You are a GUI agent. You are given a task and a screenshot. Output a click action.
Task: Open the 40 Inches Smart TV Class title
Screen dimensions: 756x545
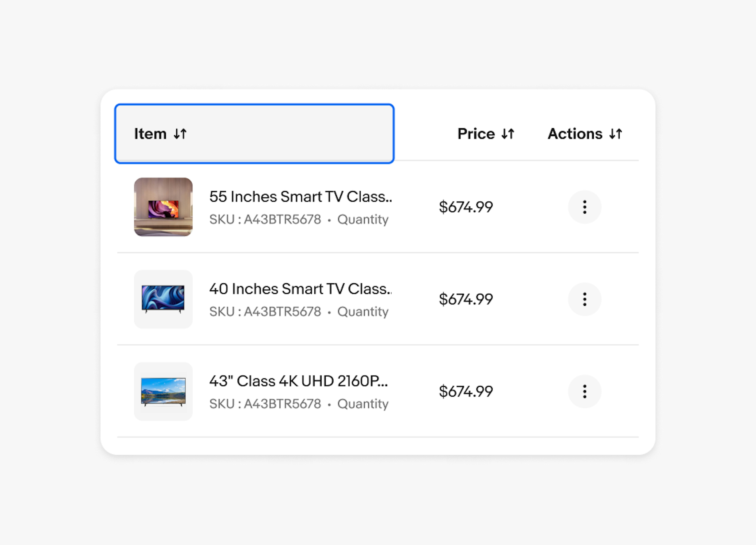pos(300,289)
